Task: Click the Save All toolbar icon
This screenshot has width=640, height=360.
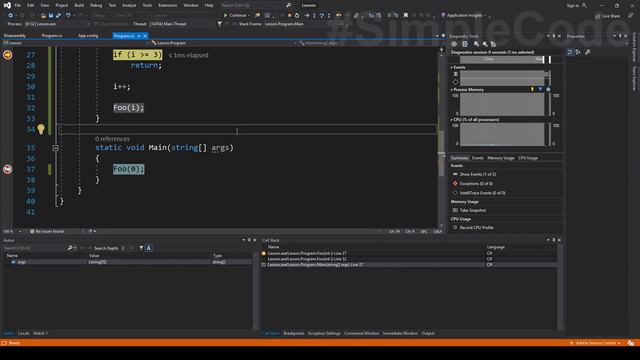Action: click(58, 16)
